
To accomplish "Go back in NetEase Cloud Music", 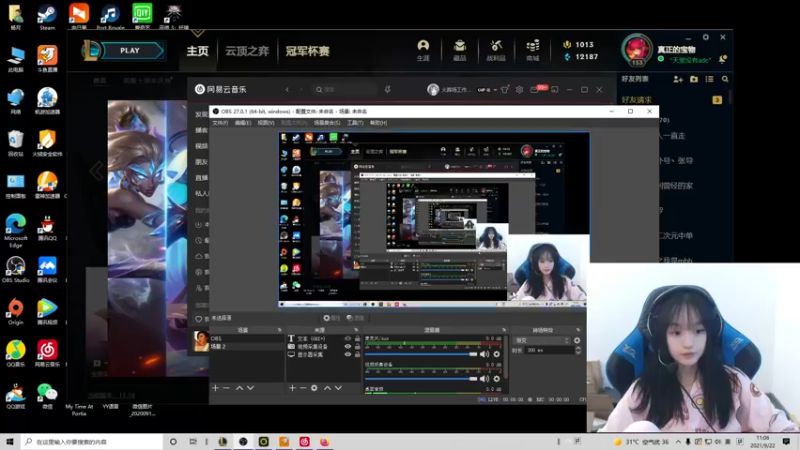I will point(287,89).
